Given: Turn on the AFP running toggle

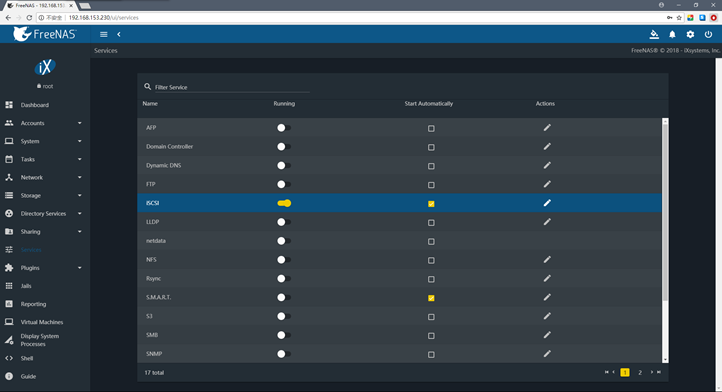Looking at the screenshot, I should pyautogui.click(x=284, y=128).
